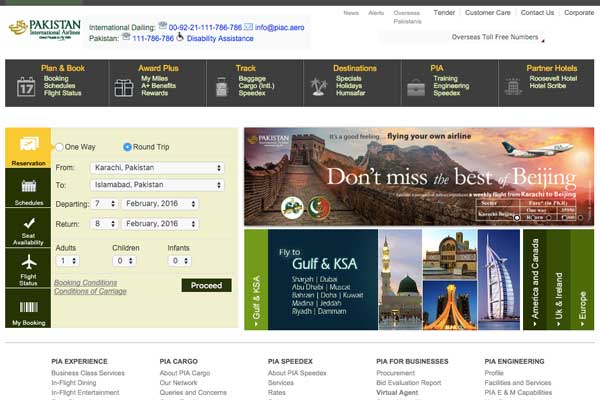Open Conditions of Carriage link

(90, 291)
